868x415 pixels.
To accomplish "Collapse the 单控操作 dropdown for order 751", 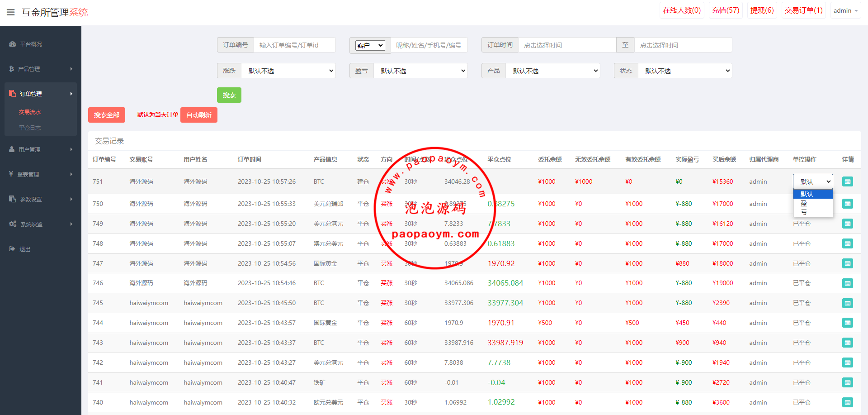I will pyautogui.click(x=813, y=181).
